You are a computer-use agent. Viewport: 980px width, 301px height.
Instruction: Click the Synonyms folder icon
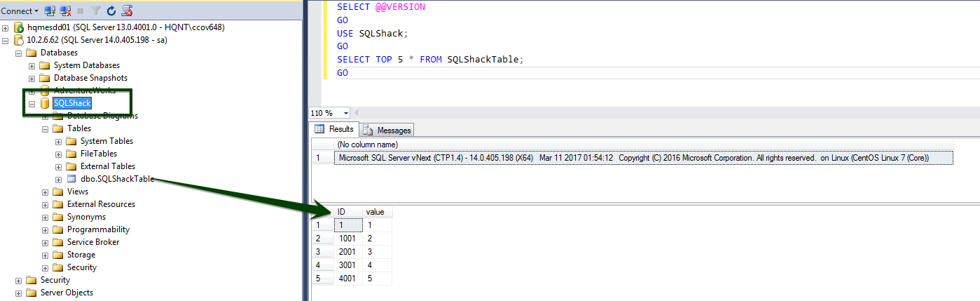(x=58, y=217)
